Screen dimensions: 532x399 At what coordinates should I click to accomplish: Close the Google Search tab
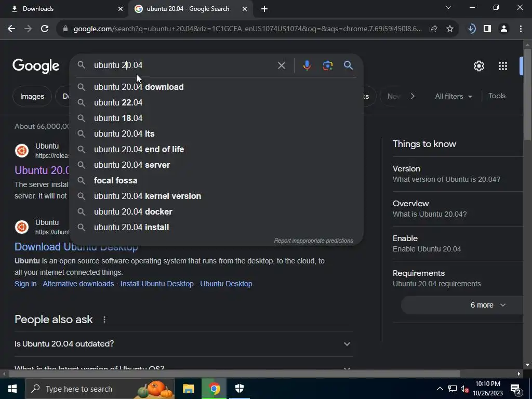click(245, 9)
